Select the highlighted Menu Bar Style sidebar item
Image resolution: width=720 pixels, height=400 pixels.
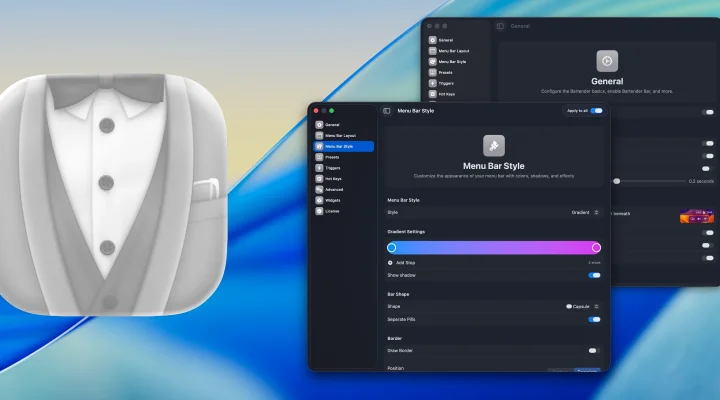[x=343, y=146]
